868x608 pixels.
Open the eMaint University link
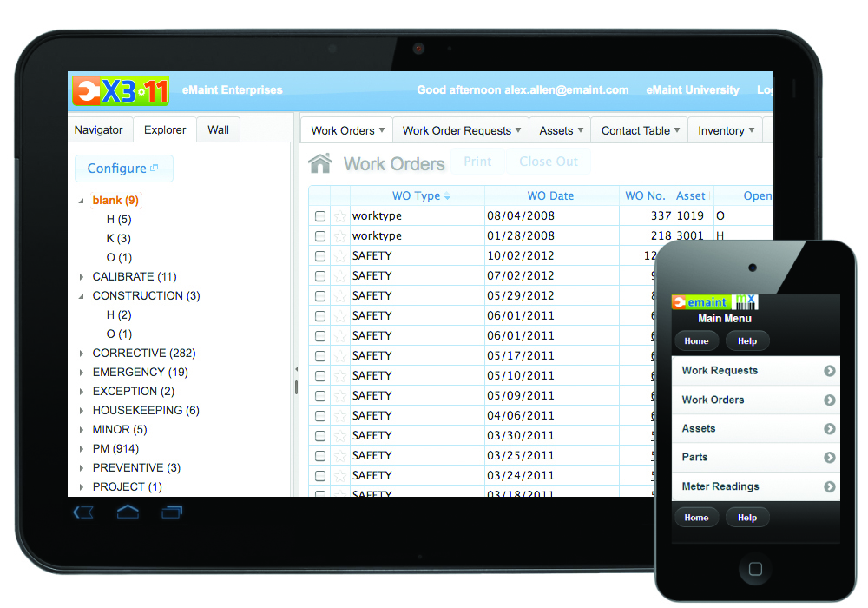coord(693,89)
